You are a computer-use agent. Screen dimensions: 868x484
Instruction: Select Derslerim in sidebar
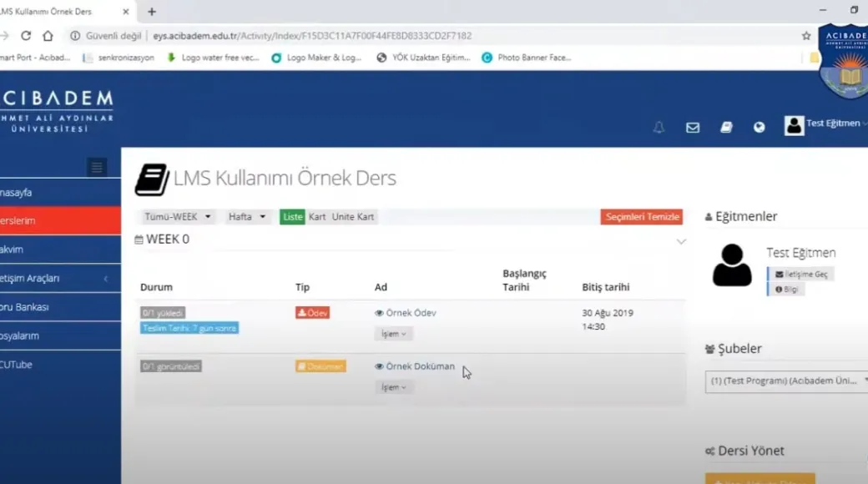60,220
